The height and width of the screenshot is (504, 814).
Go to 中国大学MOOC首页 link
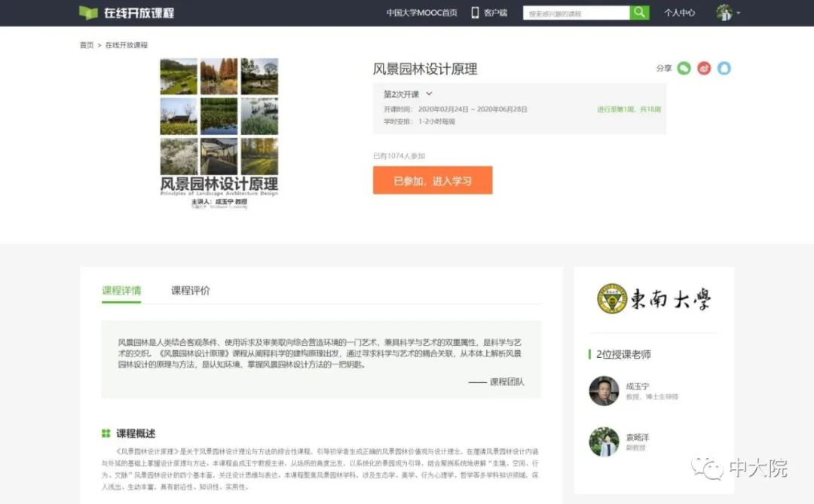coord(421,13)
